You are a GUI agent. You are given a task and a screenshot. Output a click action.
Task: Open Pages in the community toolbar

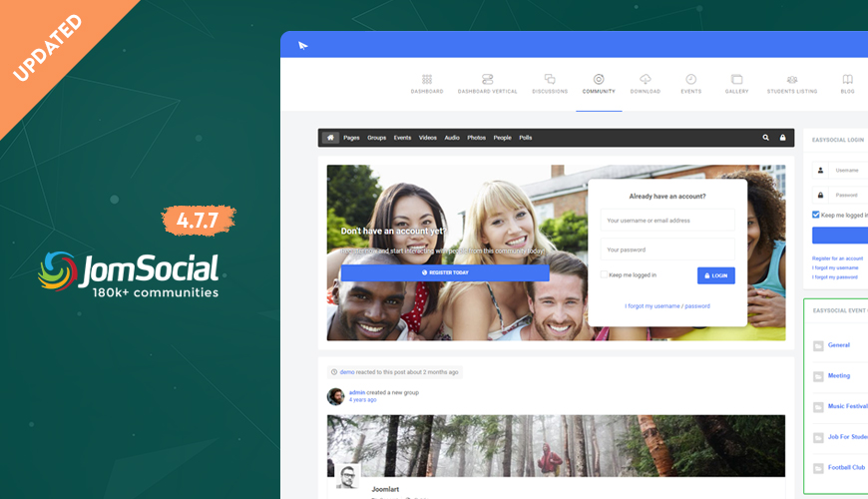351,138
